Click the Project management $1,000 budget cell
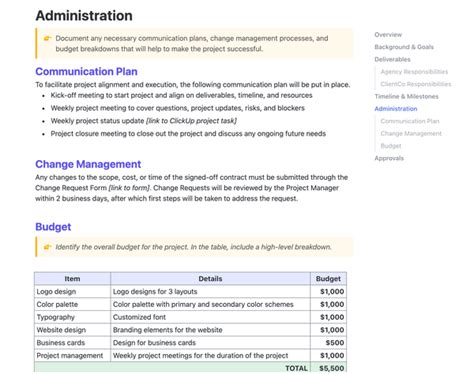The width and height of the screenshot is (474, 374). tap(328, 356)
